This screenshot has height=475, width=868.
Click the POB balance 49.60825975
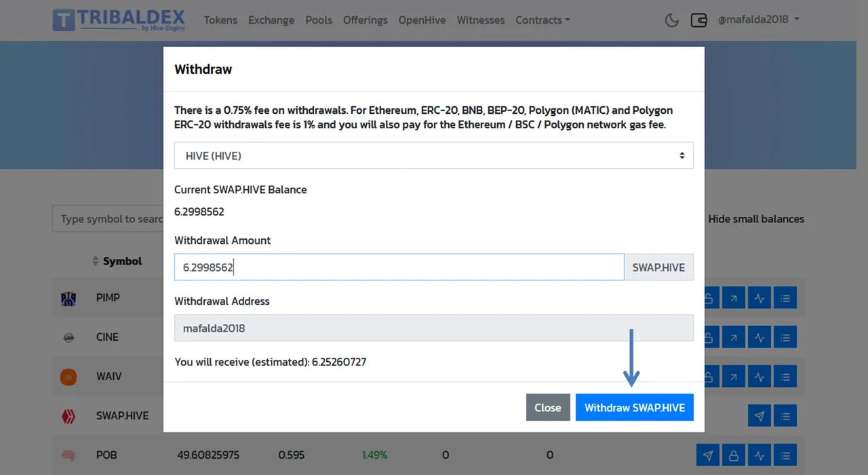point(208,455)
